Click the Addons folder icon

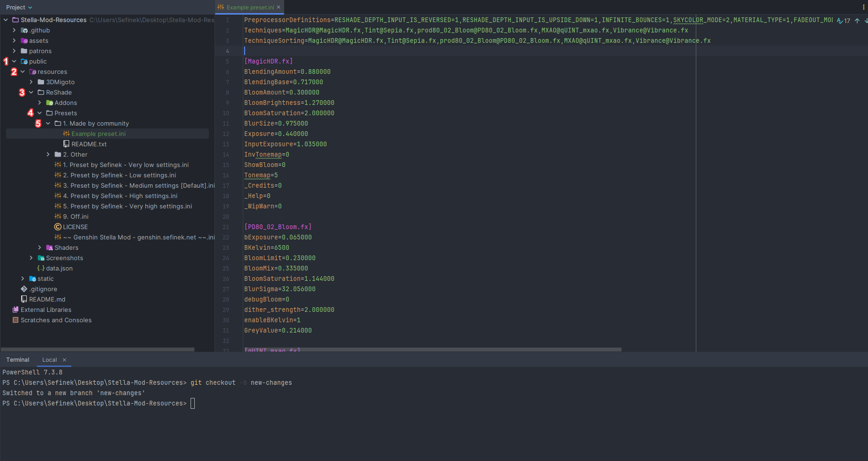[x=49, y=103]
